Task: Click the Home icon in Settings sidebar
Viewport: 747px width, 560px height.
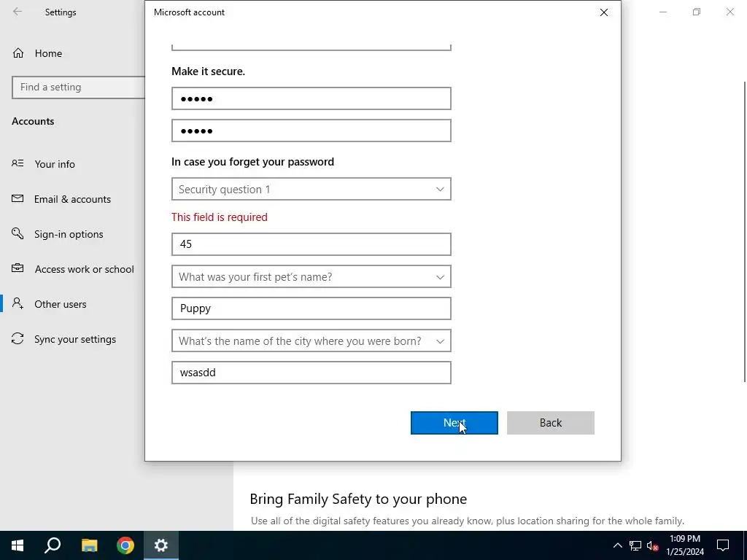Action: click(x=18, y=52)
